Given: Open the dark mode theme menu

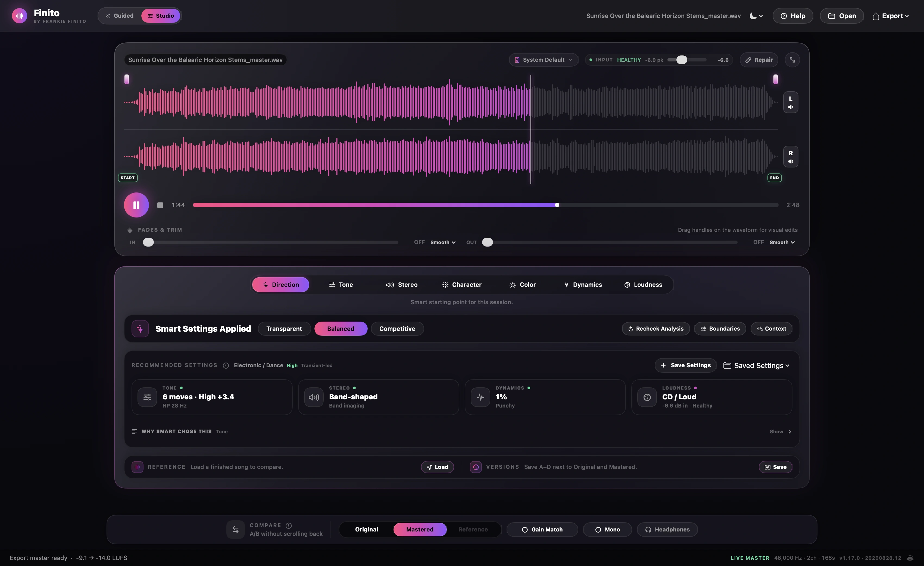Looking at the screenshot, I should (x=756, y=16).
